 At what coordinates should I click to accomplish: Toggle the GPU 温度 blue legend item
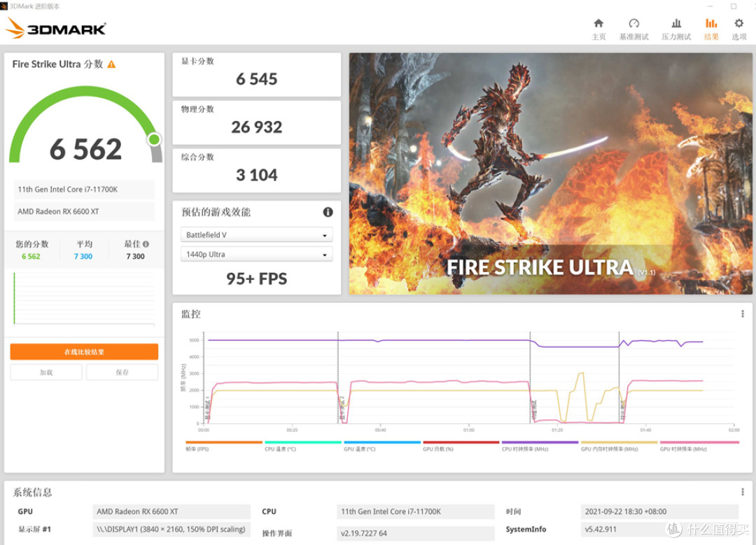click(x=382, y=446)
